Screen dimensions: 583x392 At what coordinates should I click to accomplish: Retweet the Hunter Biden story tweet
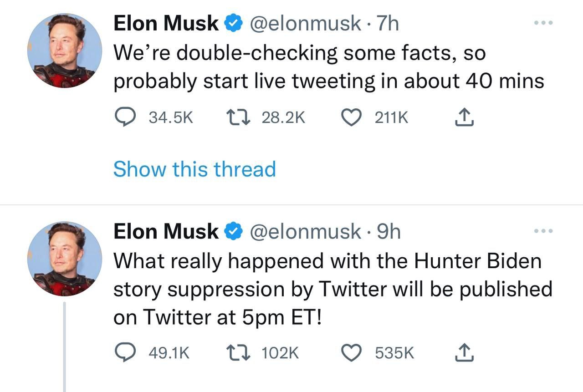click(x=237, y=353)
